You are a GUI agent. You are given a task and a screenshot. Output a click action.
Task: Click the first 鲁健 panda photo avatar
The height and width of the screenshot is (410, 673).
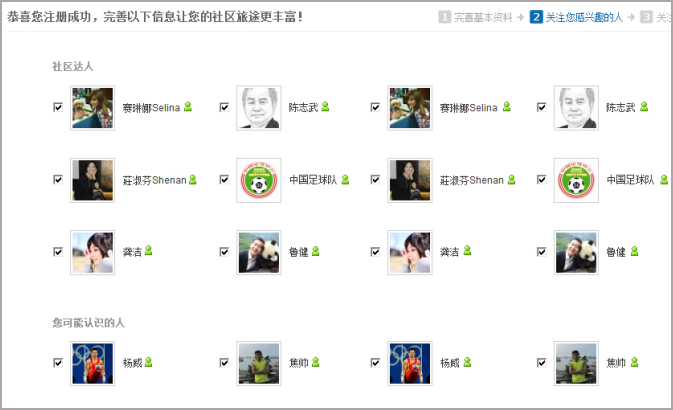pyautogui.click(x=259, y=252)
